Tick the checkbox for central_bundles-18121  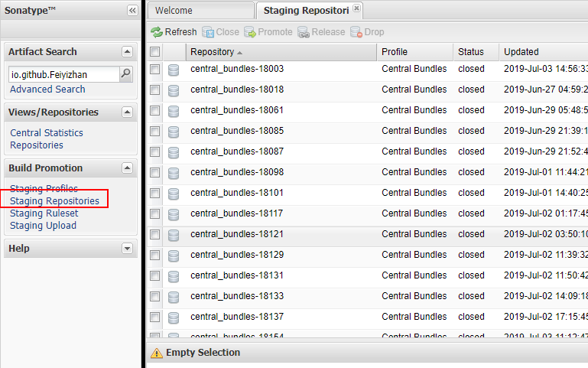[155, 234]
